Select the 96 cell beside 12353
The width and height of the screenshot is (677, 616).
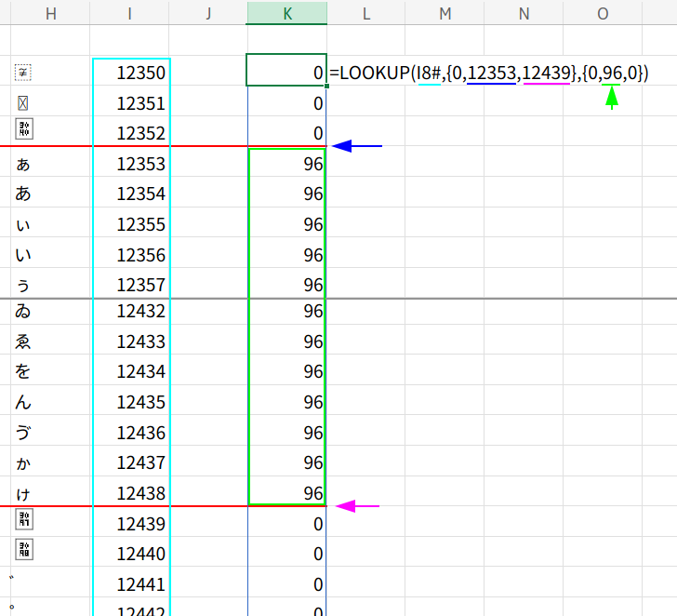[x=286, y=165]
